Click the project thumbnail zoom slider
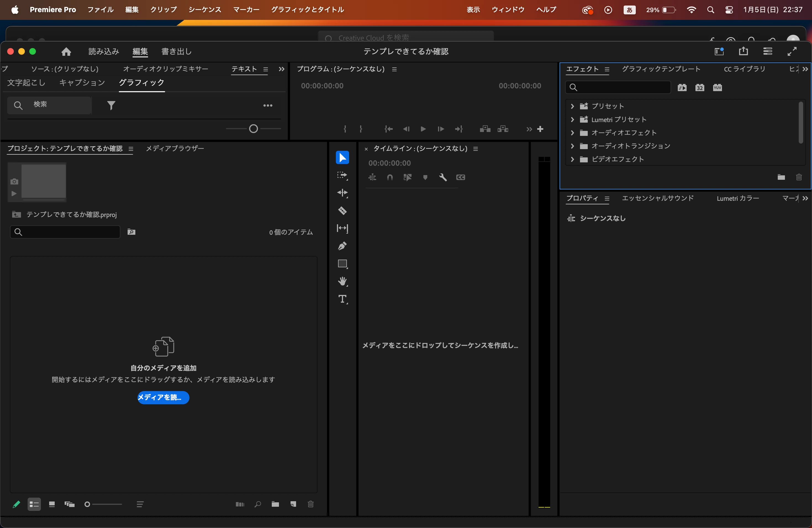This screenshot has height=528, width=812. click(x=102, y=504)
